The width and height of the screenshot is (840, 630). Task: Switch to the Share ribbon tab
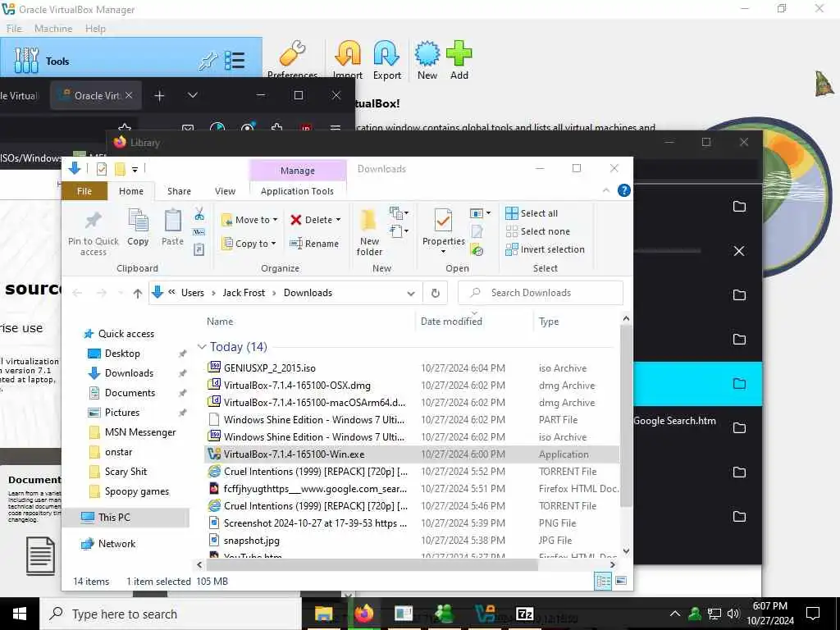coord(179,191)
